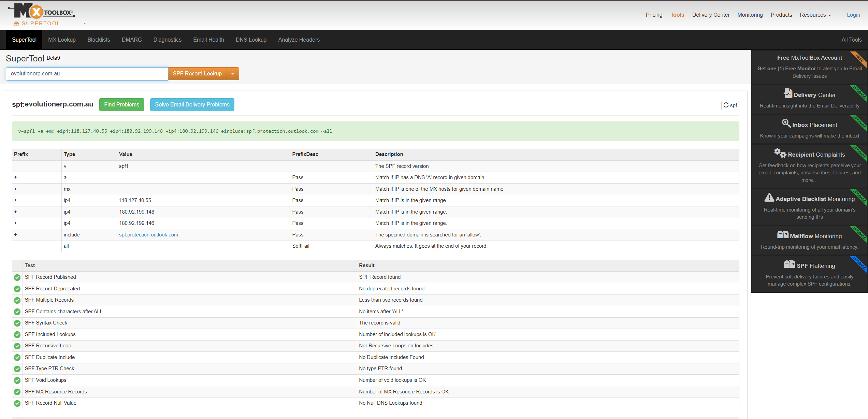Screen dimensions: 868x419
Task: Click check icon for SPF Record Deprecated
Action: click(17, 289)
